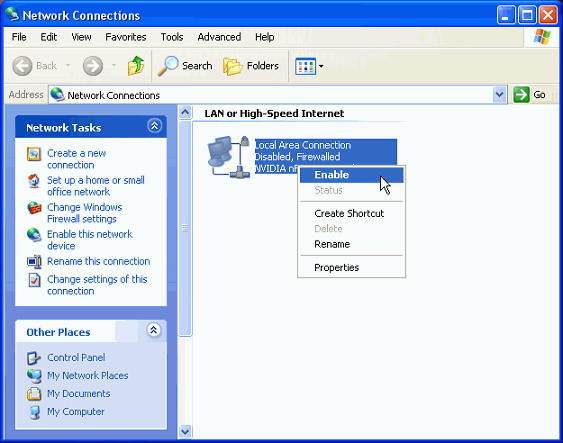Open the Back history dropdown arrow

click(x=68, y=65)
